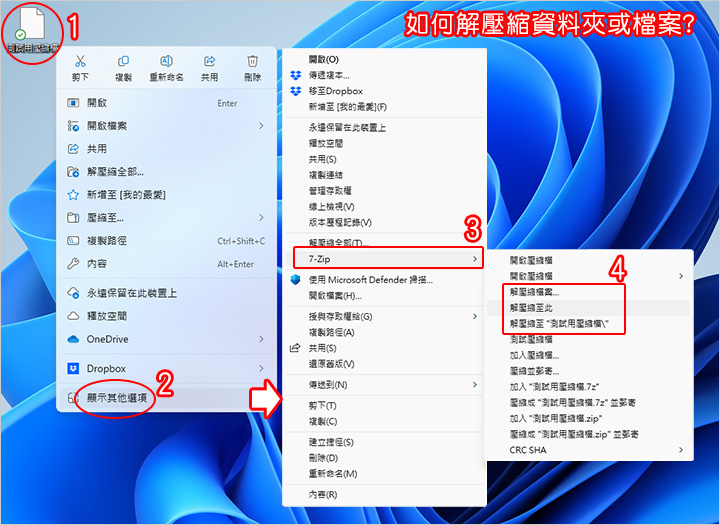Viewport: 720px width, 525px height.
Task: Choose 建立捷徑(S) entry
Action: click(x=331, y=442)
